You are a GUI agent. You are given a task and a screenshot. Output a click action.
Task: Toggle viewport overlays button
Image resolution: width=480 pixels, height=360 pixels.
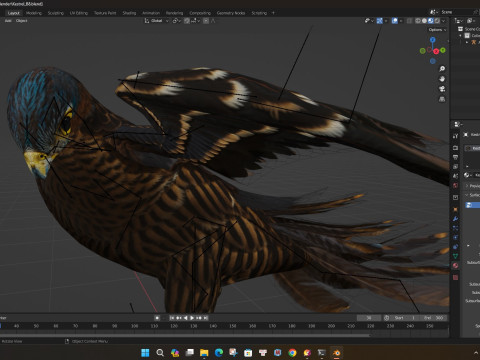395,21
